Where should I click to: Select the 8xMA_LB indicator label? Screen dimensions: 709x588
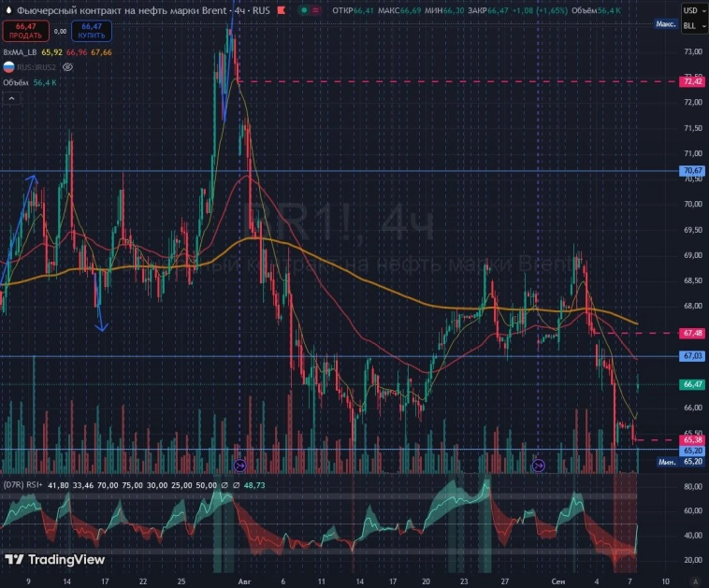tap(20, 52)
